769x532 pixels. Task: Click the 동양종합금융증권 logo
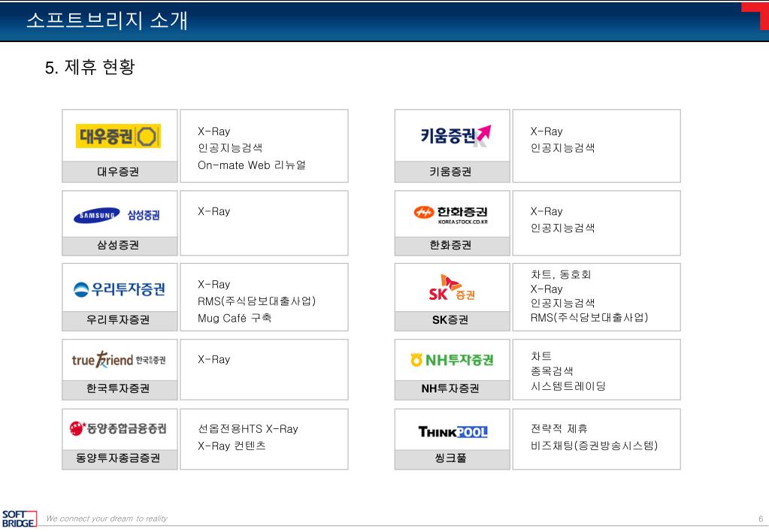click(x=118, y=428)
